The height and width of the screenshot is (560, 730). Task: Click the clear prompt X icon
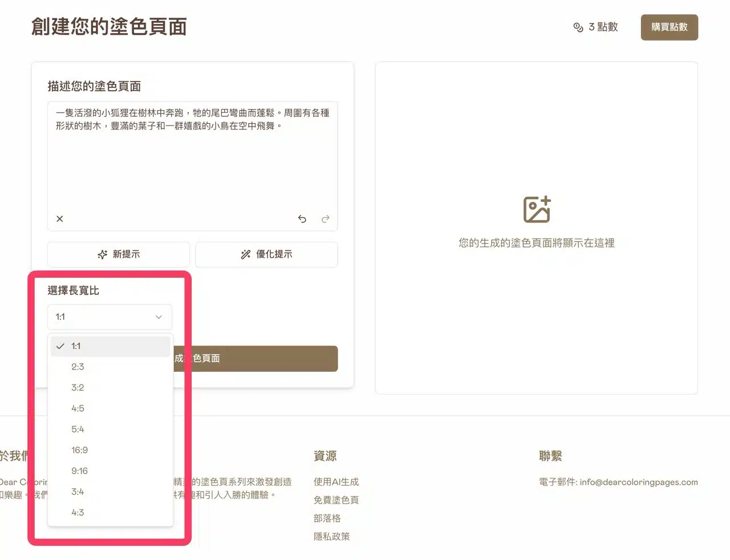click(60, 219)
